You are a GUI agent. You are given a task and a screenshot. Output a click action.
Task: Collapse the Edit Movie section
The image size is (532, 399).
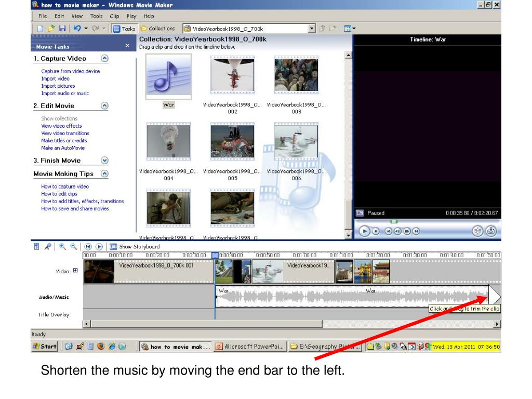click(x=104, y=106)
